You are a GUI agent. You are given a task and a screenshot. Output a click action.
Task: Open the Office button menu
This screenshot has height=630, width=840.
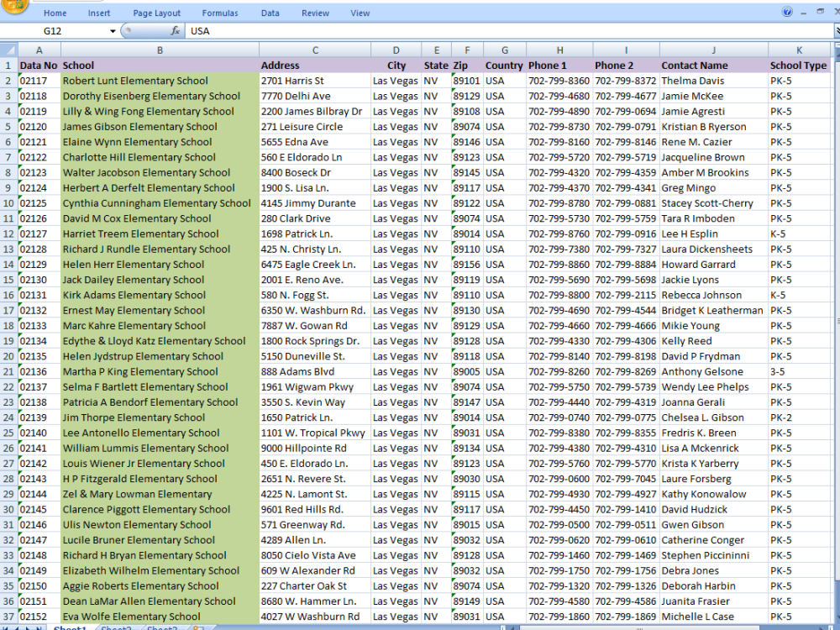14,5
